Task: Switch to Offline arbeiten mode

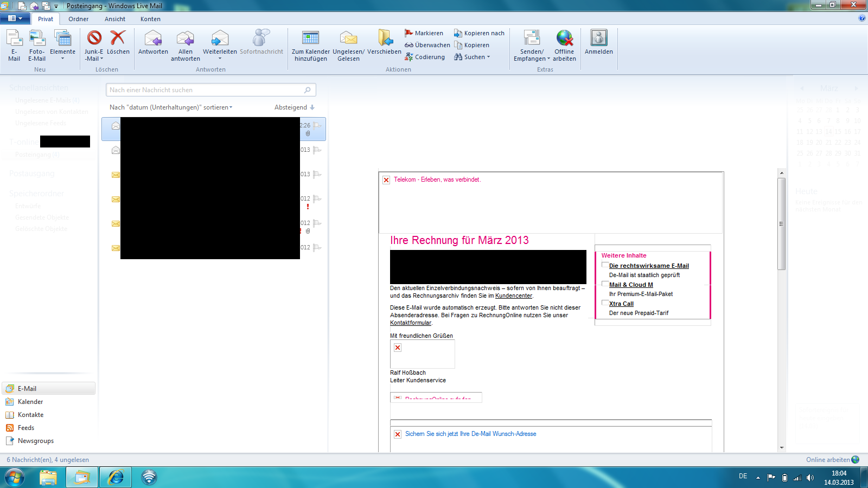Action: [x=564, y=45]
